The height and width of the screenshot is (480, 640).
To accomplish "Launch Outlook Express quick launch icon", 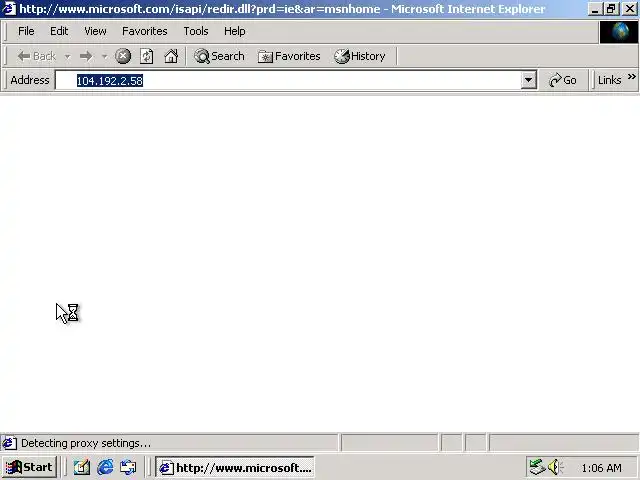I will 128,467.
